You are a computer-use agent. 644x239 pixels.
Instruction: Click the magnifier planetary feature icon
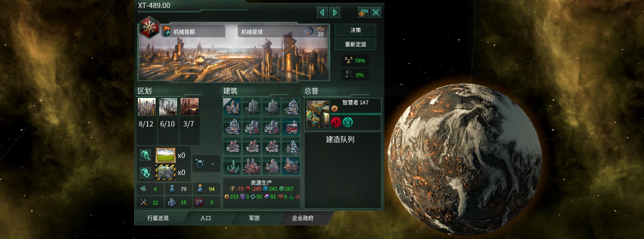(146, 155)
